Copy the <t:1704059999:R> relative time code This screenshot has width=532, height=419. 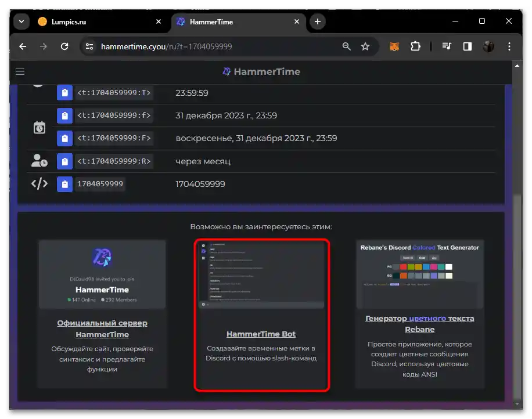[64, 161]
